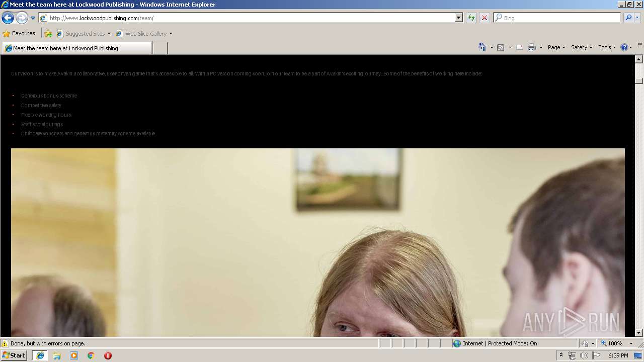Expand the Home button dropdown arrow

click(492, 47)
